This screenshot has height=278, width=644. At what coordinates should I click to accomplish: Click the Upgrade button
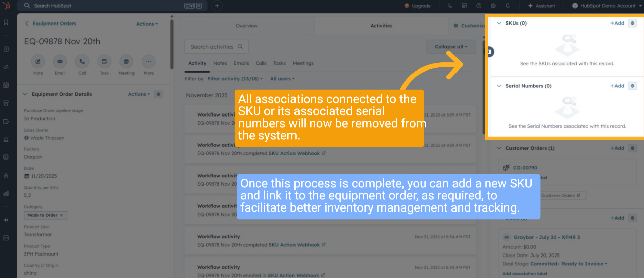pyautogui.click(x=418, y=6)
